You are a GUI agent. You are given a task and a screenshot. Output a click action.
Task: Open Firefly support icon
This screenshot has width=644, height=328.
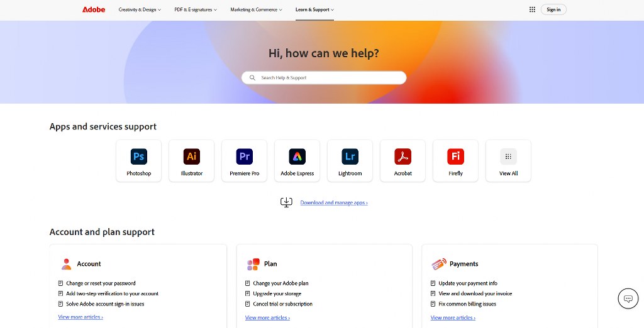pyautogui.click(x=455, y=156)
